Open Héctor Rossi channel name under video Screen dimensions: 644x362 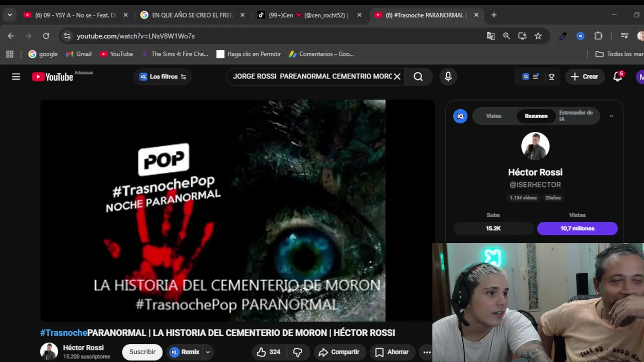(83, 347)
